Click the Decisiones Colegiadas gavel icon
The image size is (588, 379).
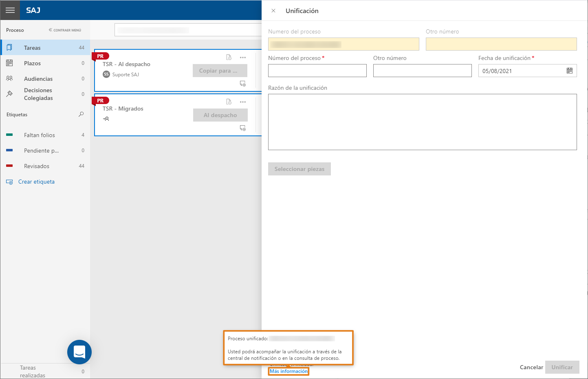pyautogui.click(x=9, y=94)
